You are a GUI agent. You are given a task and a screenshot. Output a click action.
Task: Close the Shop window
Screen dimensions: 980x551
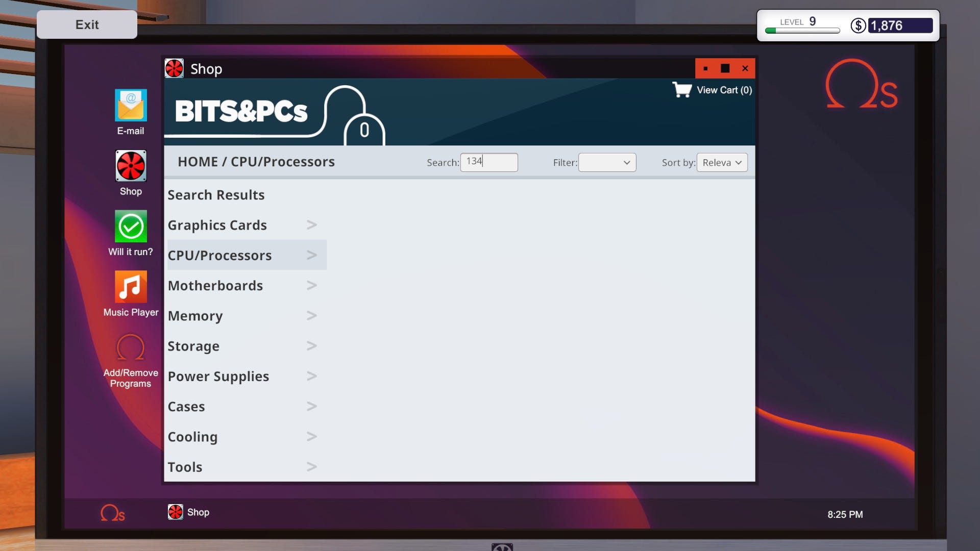[745, 68]
